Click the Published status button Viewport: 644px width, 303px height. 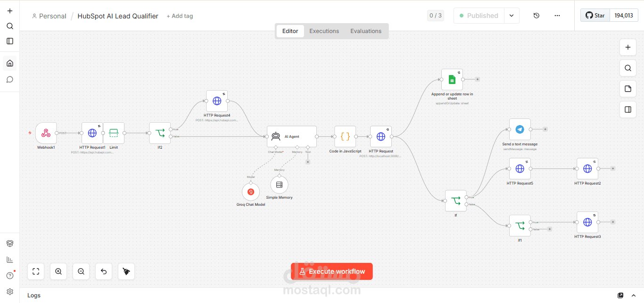click(x=479, y=16)
